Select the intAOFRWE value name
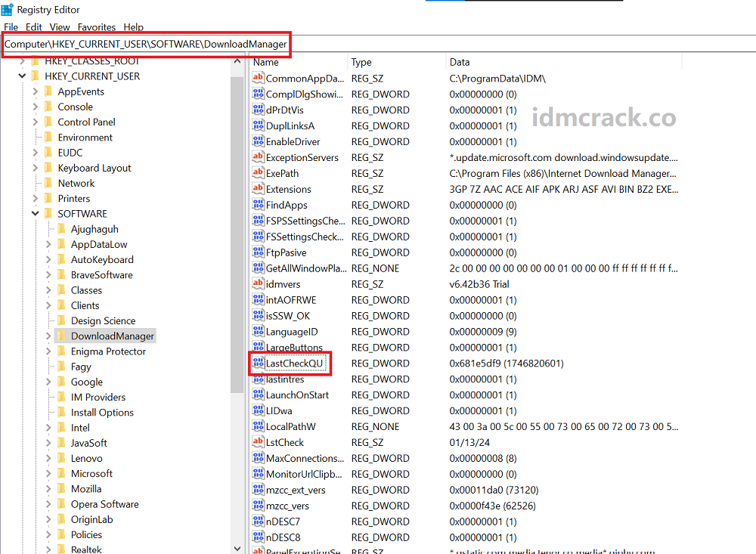This screenshot has height=554, width=756. coord(291,300)
